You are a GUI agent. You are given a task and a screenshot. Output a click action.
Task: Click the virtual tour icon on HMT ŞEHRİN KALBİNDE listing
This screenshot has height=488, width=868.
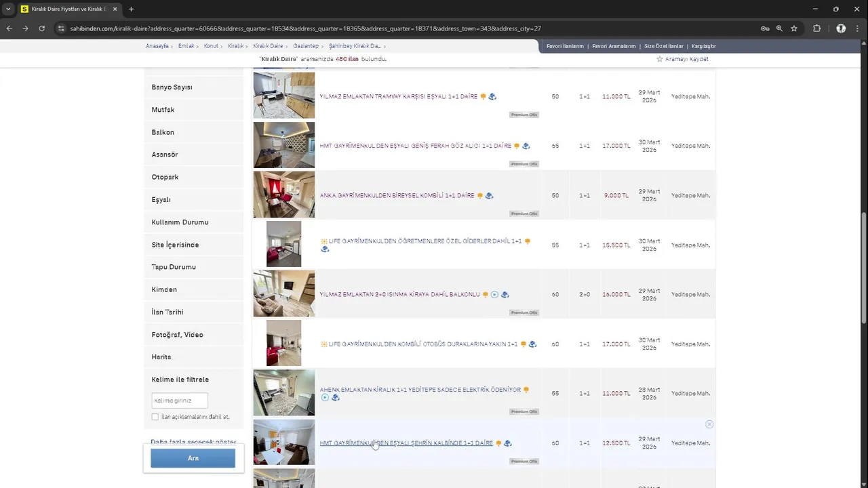[507, 443]
